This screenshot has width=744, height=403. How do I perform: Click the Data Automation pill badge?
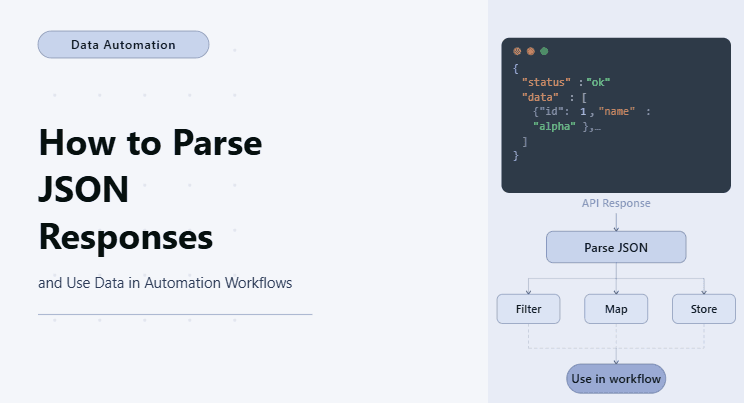point(123,45)
